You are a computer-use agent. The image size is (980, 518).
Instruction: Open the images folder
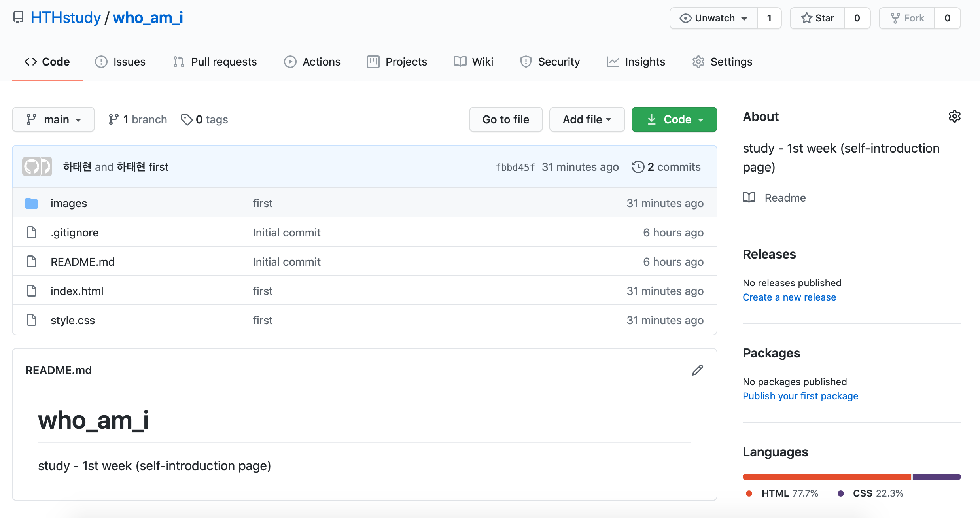[x=69, y=203]
